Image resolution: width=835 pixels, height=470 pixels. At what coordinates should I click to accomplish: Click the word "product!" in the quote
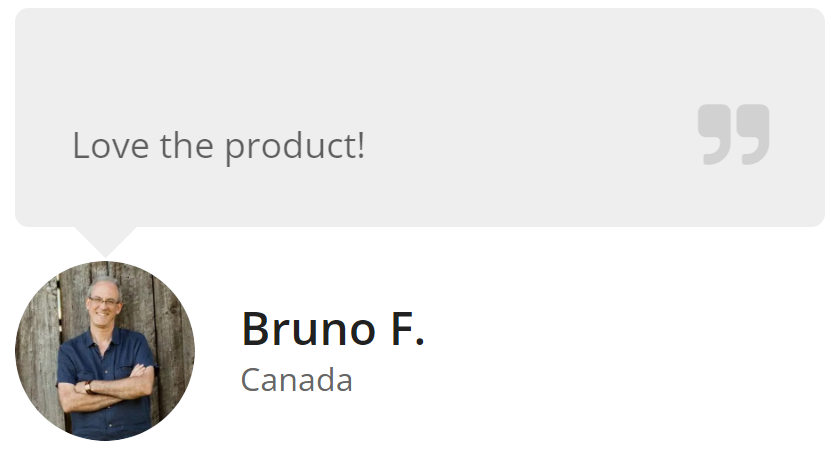pos(295,146)
